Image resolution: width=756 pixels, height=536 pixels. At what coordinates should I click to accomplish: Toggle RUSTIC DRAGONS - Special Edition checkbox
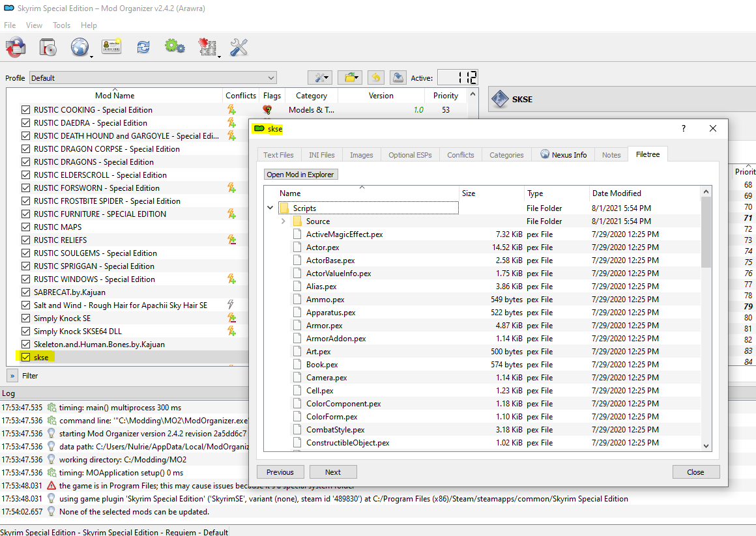(x=26, y=162)
